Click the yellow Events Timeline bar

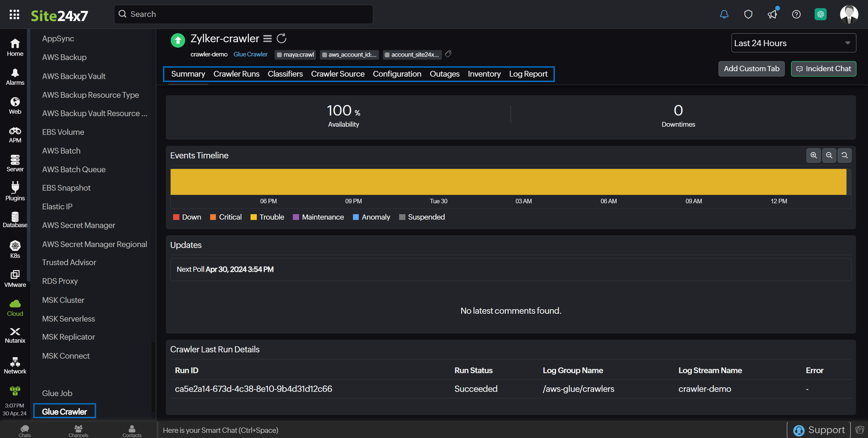tap(508, 182)
